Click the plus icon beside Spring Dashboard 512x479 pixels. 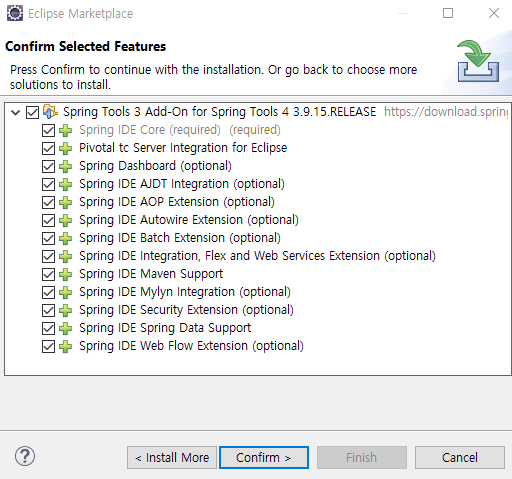coord(65,166)
